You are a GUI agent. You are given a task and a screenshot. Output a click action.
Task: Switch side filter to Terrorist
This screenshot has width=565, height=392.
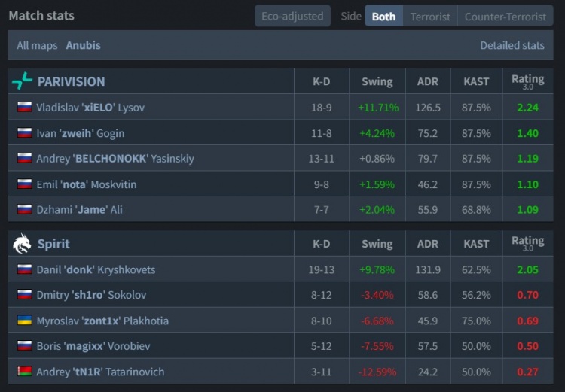tap(430, 16)
